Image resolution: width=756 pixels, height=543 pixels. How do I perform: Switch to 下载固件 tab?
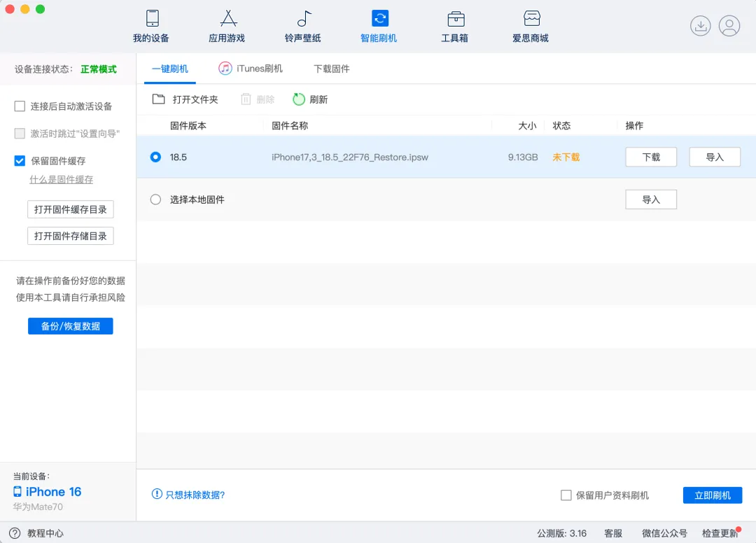click(x=332, y=69)
